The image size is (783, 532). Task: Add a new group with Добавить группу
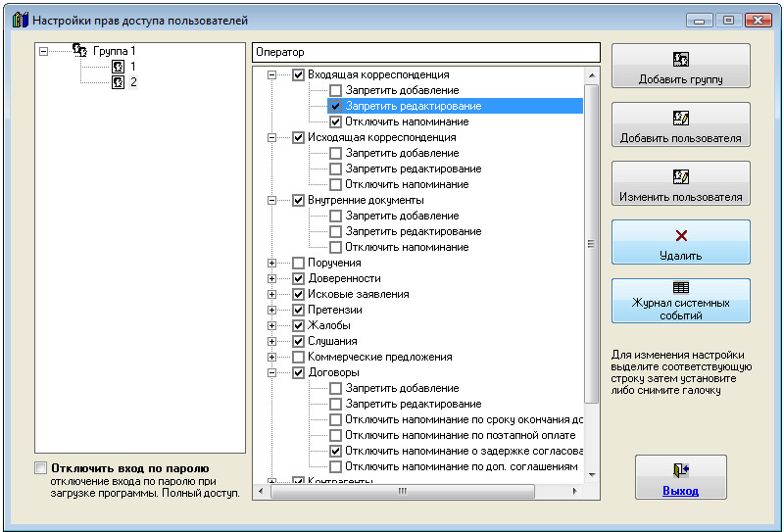681,66
